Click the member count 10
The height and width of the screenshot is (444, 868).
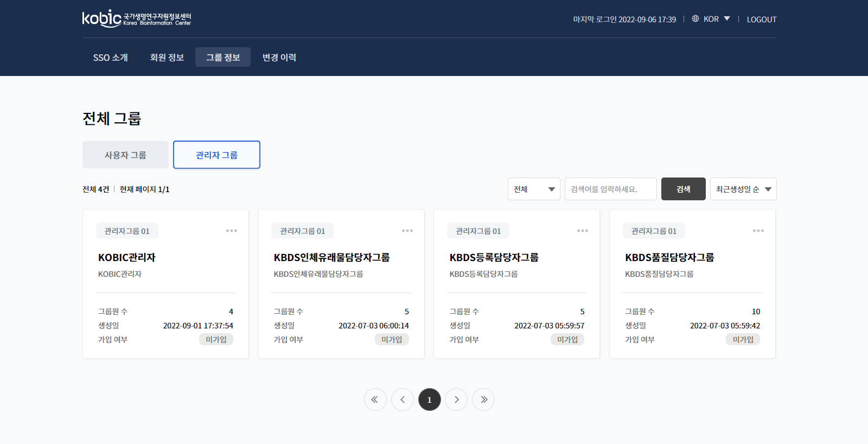[756, 312]
